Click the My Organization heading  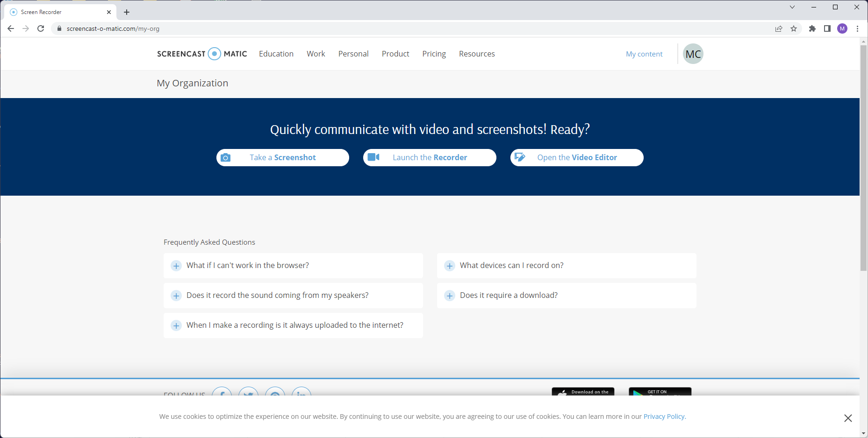(193, 83)
